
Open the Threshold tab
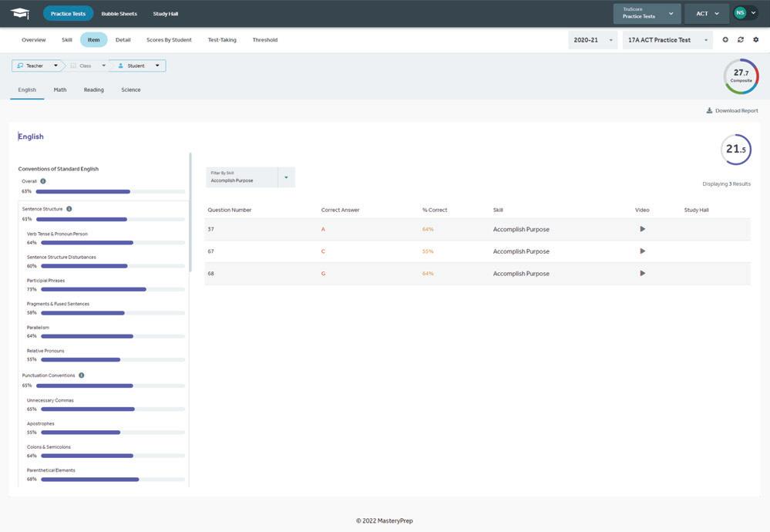265,40
